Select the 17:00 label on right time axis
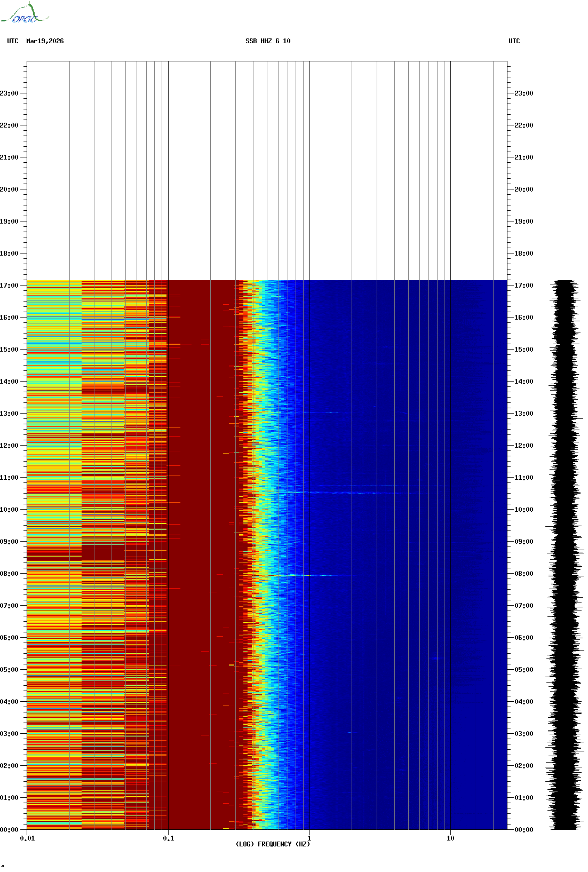 pyautogui.click(x=523, y=286)
